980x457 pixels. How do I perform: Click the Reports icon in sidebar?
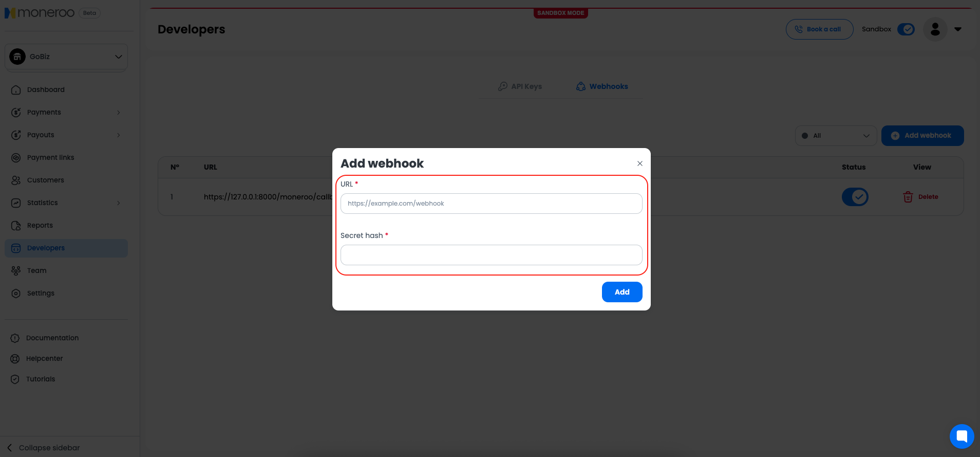tap(16, 226)
